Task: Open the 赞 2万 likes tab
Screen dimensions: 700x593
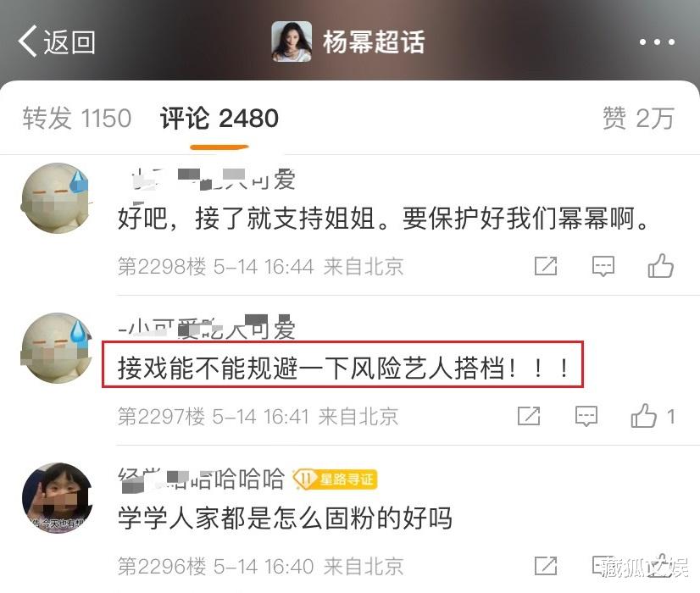Action: click(638, 119)
